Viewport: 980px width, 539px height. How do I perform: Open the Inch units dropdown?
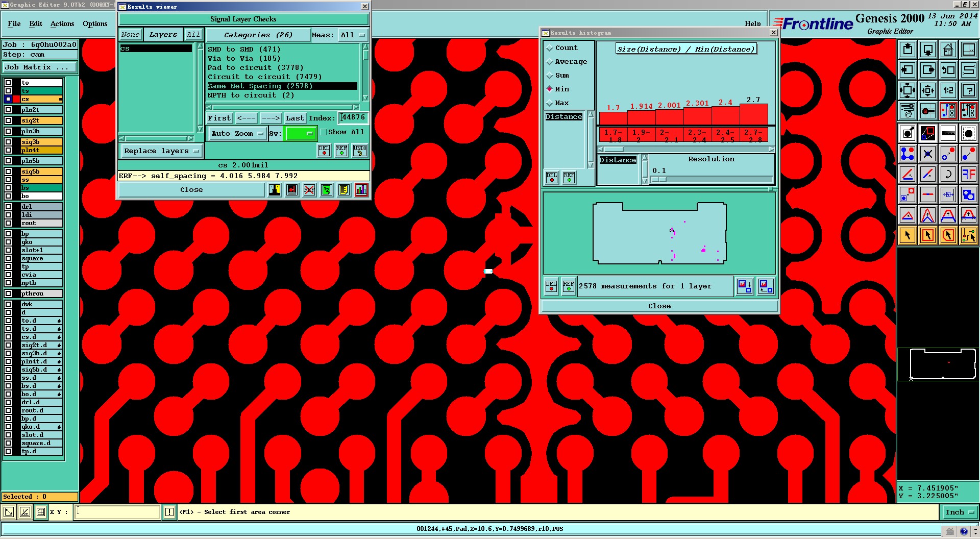pyautogui.click(x=960, y=512)
